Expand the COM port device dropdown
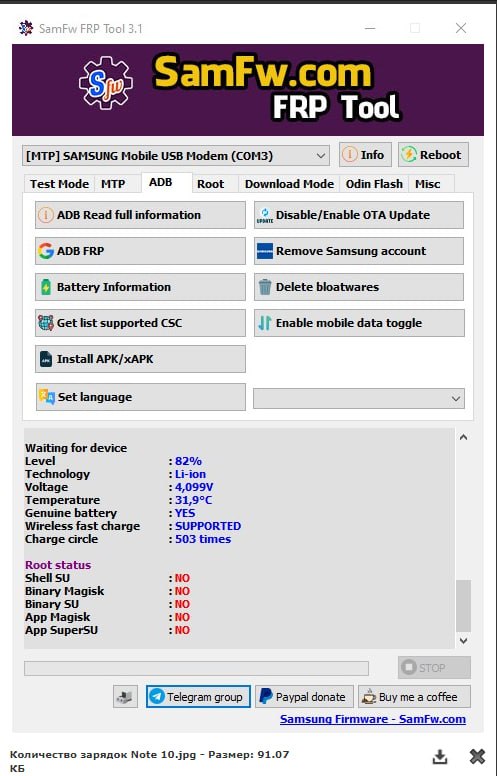497x776 pixels. (x=176, y=156)
